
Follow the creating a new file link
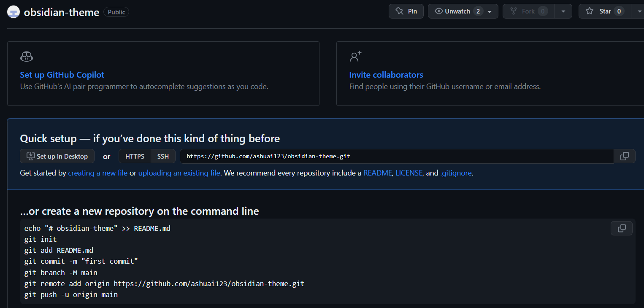pyautogui.click(x=97, y=173)
